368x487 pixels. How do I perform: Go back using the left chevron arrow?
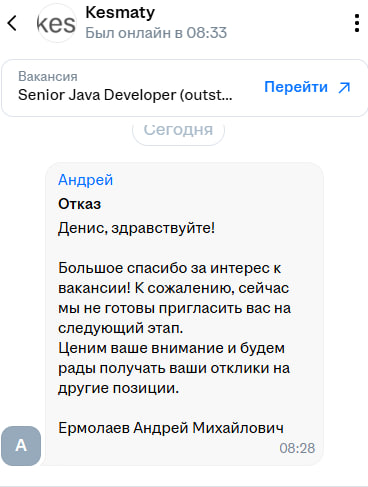[12, 23]
